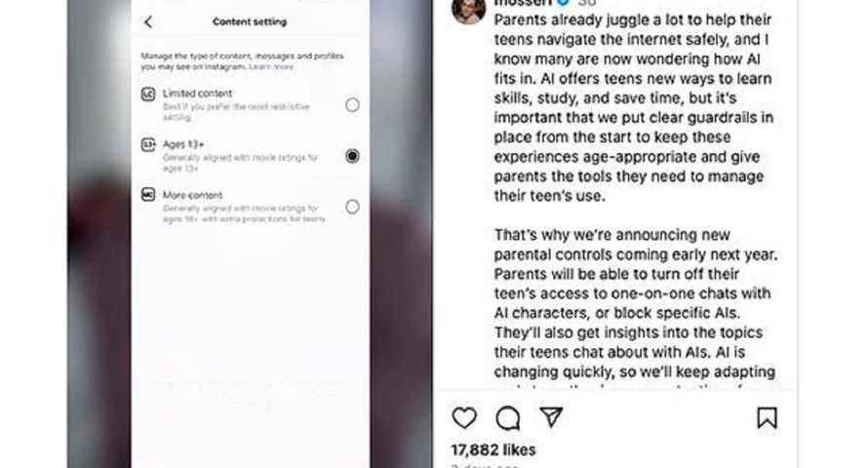This screenshot has width=868, height=468.
Task: Click the Content setting header title
Action: point(250,22)
